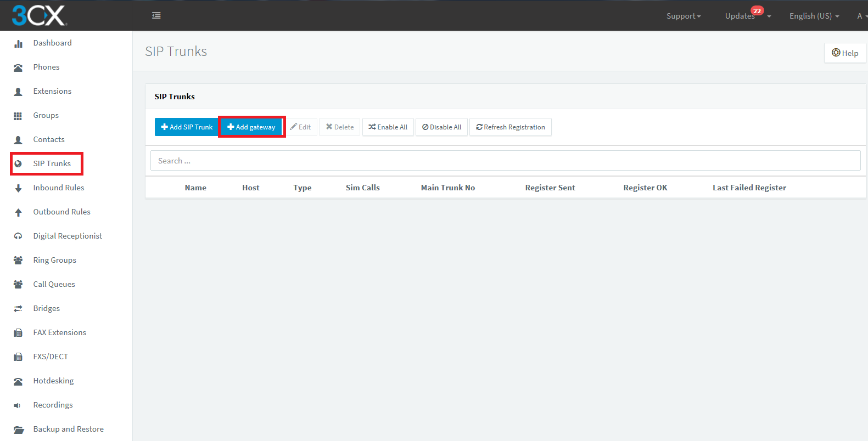Click the Groups grid icon

click(18, 116)
